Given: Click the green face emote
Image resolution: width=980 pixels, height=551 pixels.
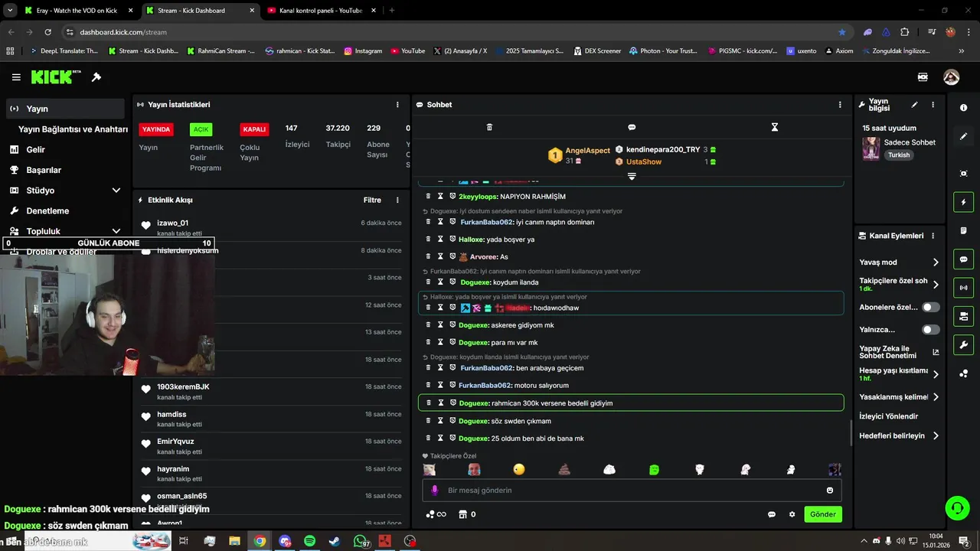Looking at the screenshot, I should coord(655,469).
